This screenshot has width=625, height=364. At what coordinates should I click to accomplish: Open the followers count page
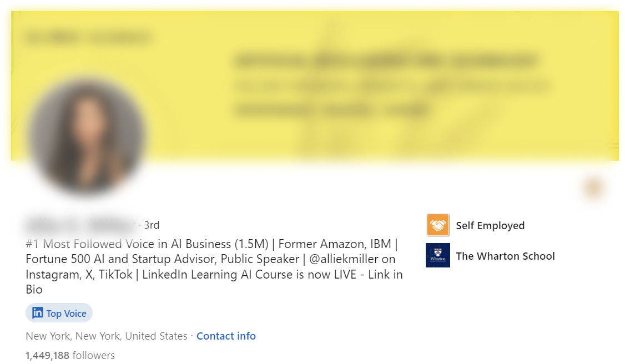(x=70, y=356)
